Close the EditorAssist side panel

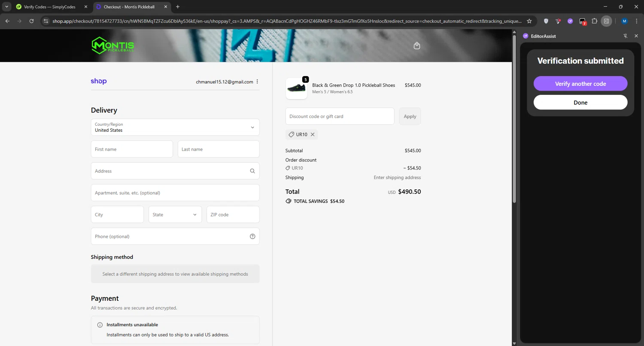tap(636, 36)
